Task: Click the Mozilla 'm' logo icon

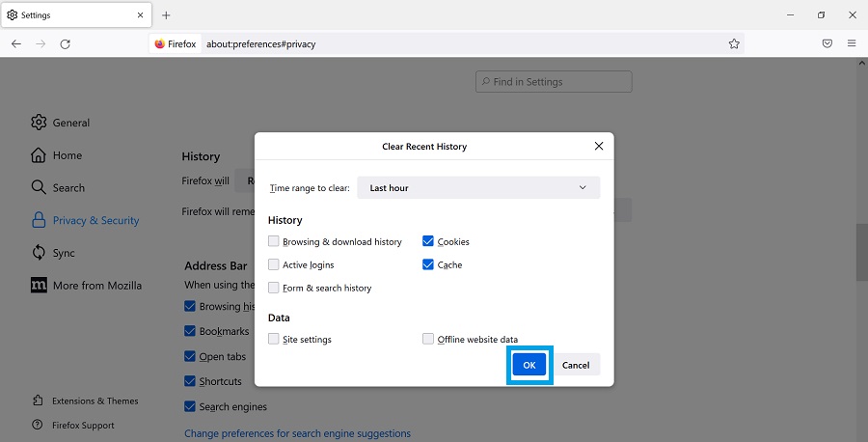Action: pos(39,286)
